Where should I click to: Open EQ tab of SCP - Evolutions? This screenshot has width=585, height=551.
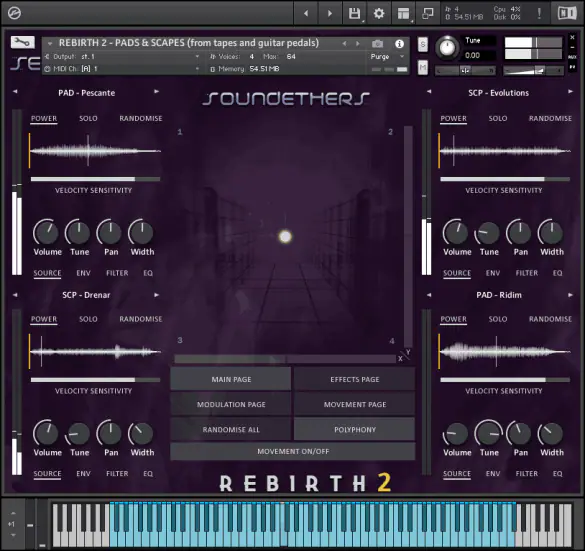557,273
